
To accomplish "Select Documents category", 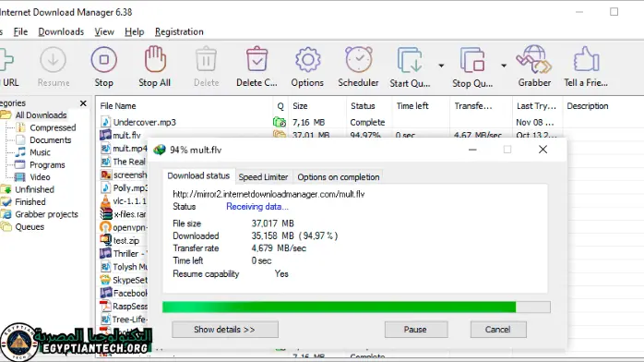I will pyautogui.click(x=50, y=140).
